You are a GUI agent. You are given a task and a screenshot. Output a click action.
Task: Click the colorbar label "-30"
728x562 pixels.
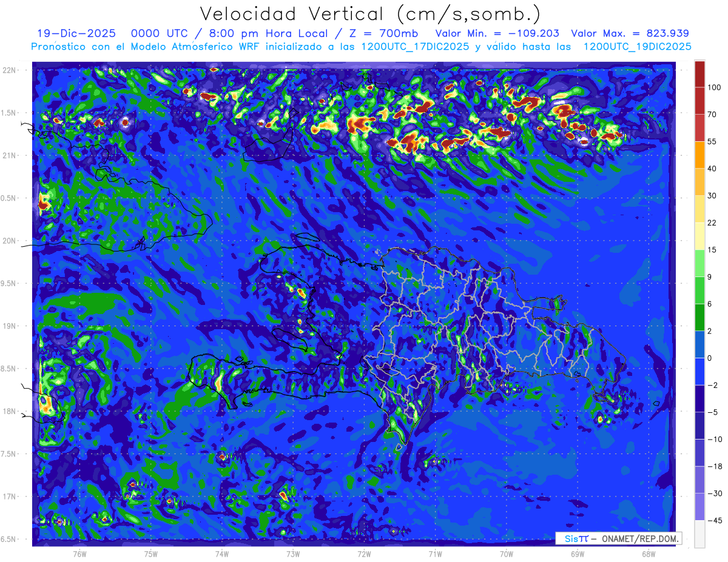[714, 493]
